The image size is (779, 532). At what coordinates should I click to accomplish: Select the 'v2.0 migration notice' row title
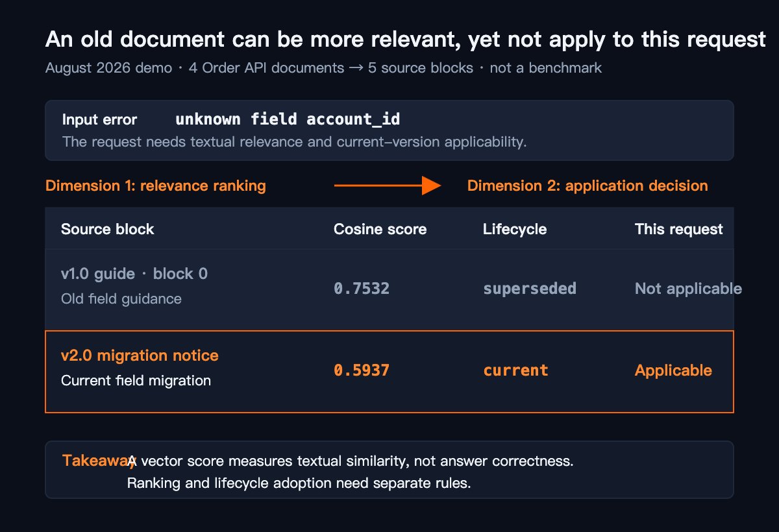[140, 356]
